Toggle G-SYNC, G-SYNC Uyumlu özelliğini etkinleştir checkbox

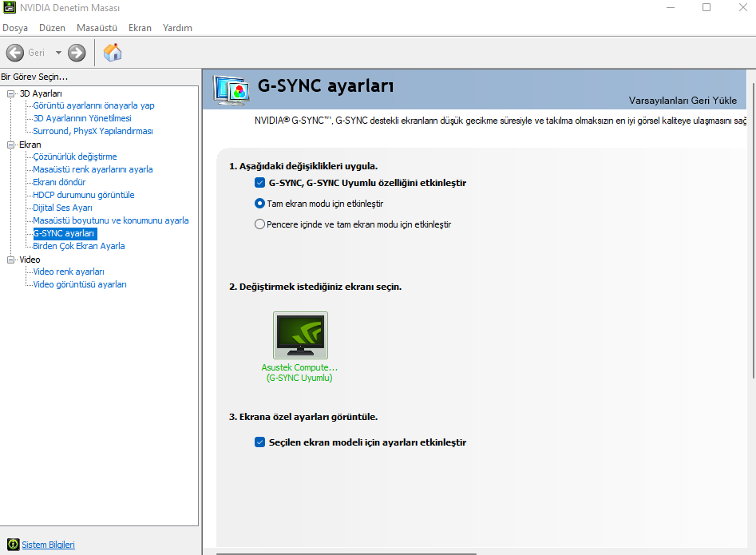(x=260, y=183)
